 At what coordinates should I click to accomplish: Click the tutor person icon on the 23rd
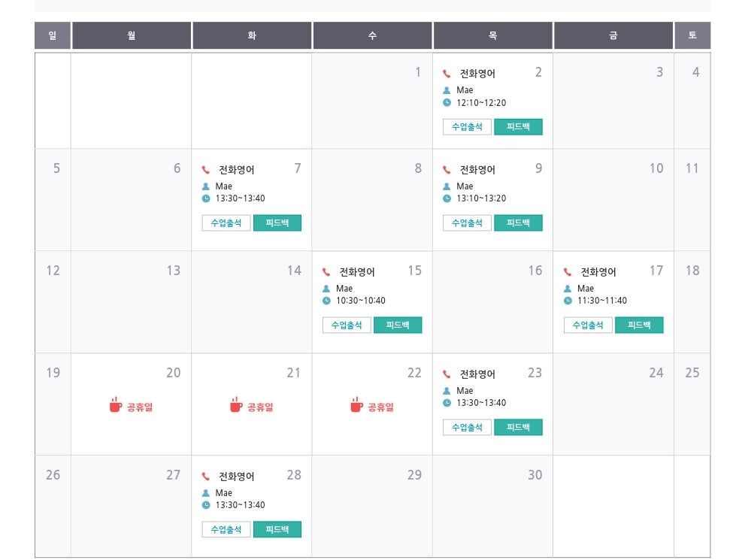(447, 391)
